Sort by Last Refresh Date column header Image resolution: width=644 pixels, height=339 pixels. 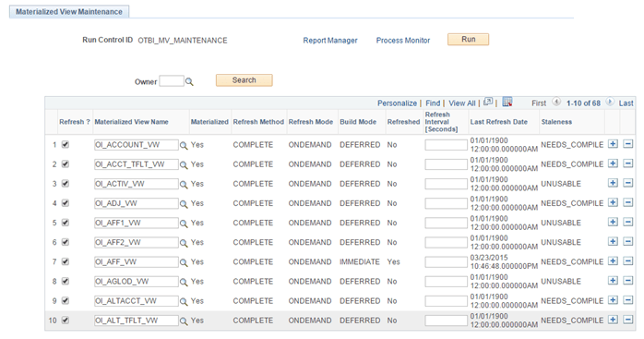click(498, 122)
